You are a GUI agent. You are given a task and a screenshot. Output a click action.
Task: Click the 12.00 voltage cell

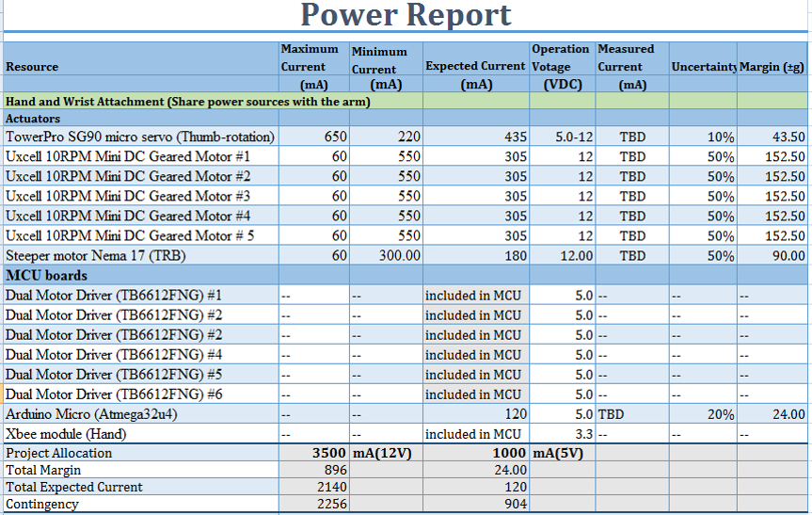[563, 255]
